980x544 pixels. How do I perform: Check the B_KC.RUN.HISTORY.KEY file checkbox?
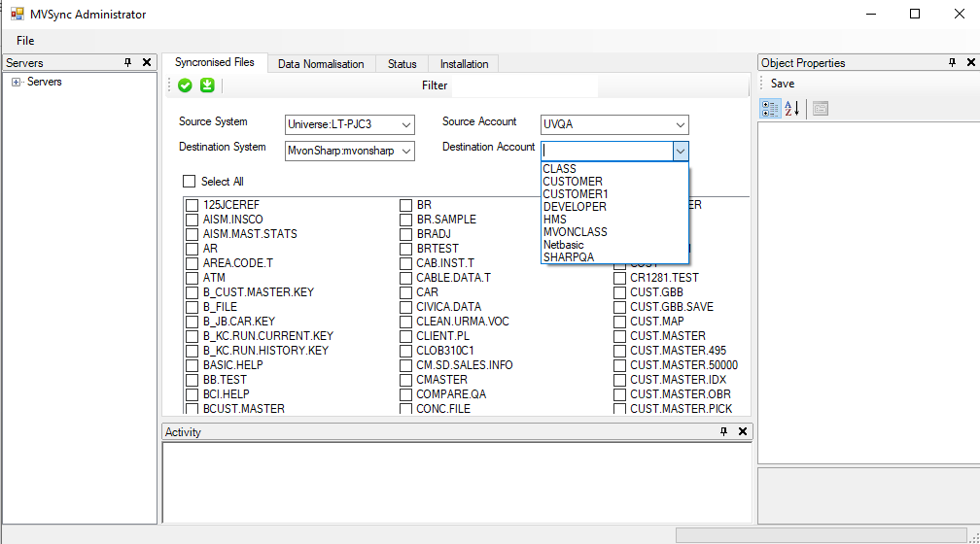click(x=192, y=351)
